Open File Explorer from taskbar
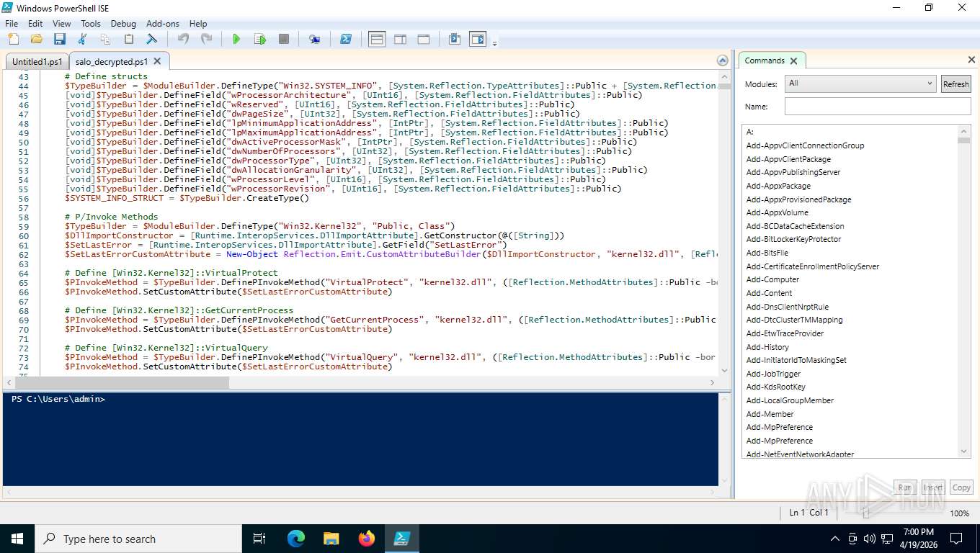Image resolution: width=980 pixels, height=553 pixels. click(x=331, y=539)
